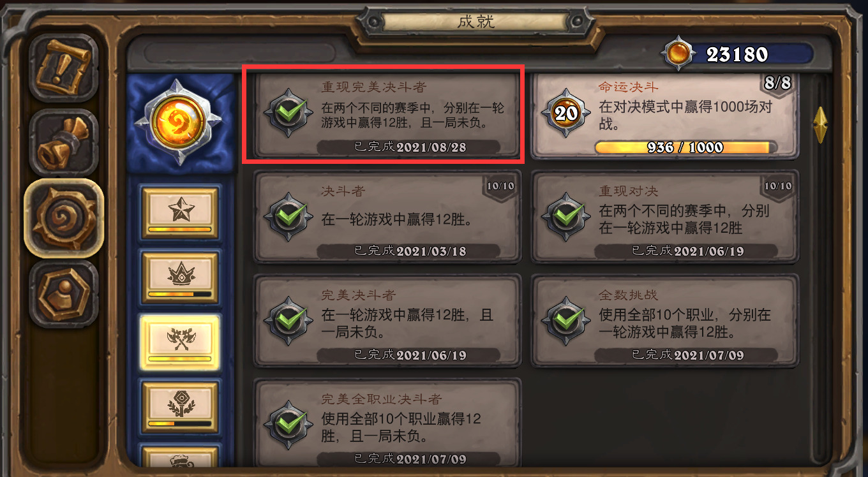Viewport: 868px width, 477px height.
Task: Expand the 10/10 tier tag on 重现对决
Action: tap(777, 187)
